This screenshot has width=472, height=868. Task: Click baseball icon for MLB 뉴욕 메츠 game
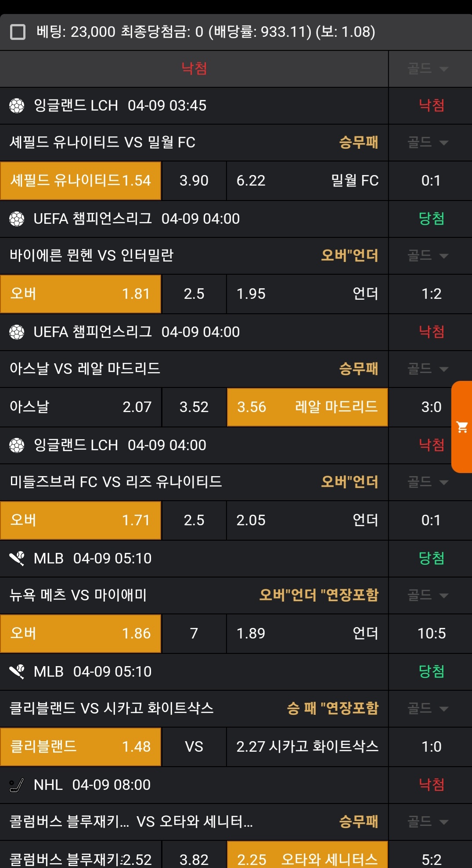(x=17, y=559)
